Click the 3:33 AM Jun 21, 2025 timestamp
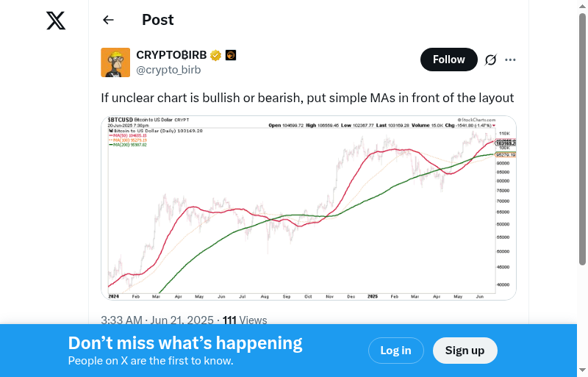The image size is (588, 377). click(158, 320)
